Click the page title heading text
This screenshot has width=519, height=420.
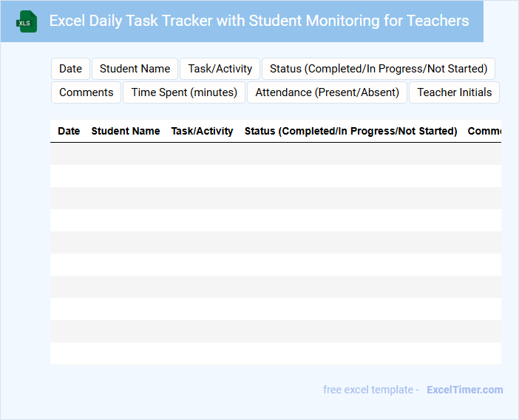click(x=259, y=21)
